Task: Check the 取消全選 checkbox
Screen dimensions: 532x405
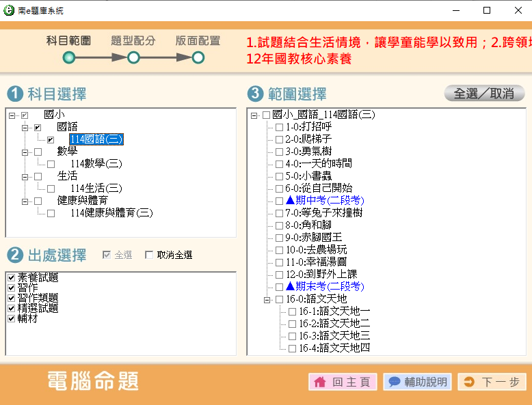Action: tap(149, 255)
